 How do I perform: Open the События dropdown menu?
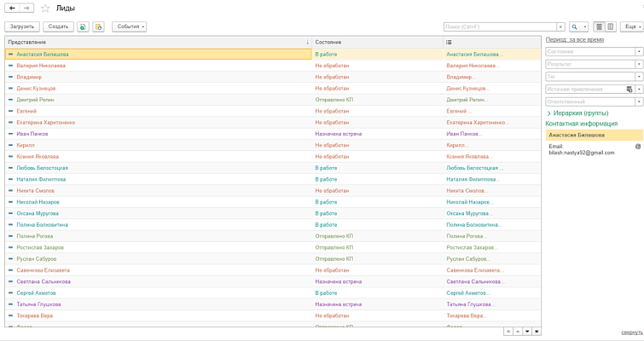point(129,27)
